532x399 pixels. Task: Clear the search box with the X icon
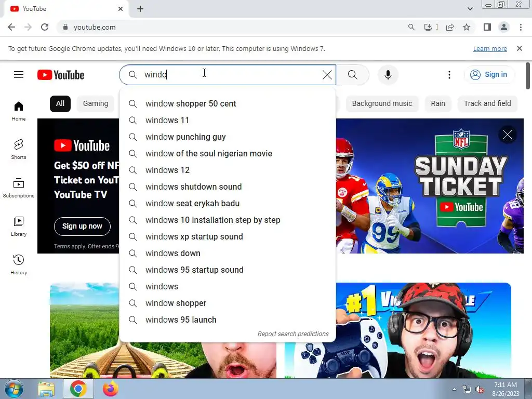tap(327, 75)
